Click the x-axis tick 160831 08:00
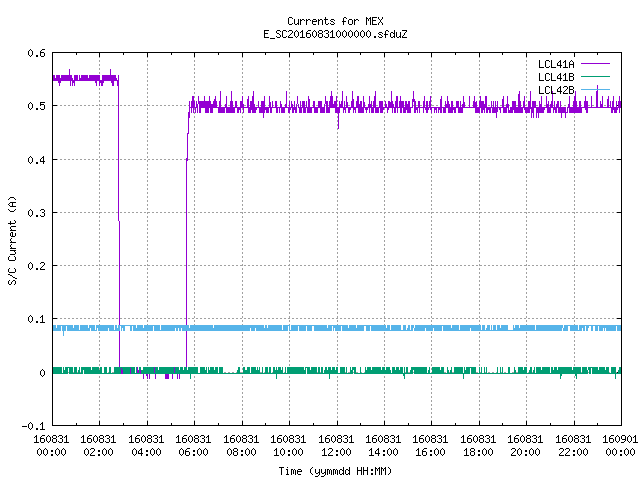 [x=241, y=446]
